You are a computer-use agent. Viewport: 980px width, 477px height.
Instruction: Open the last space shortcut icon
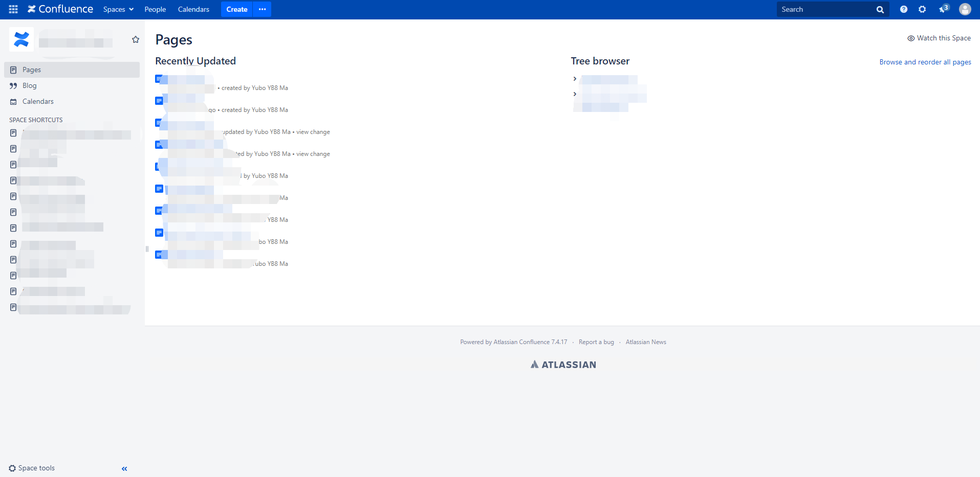tap(13, 307)
